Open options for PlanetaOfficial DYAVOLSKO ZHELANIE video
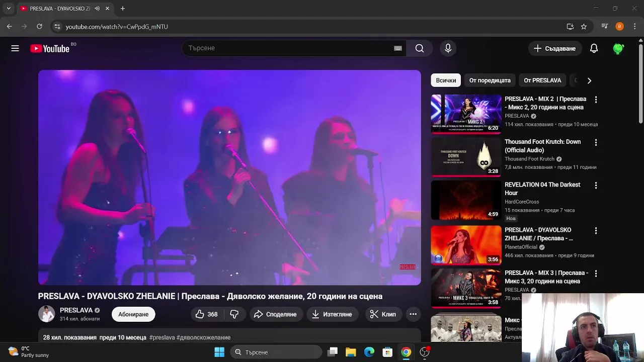 596,231
